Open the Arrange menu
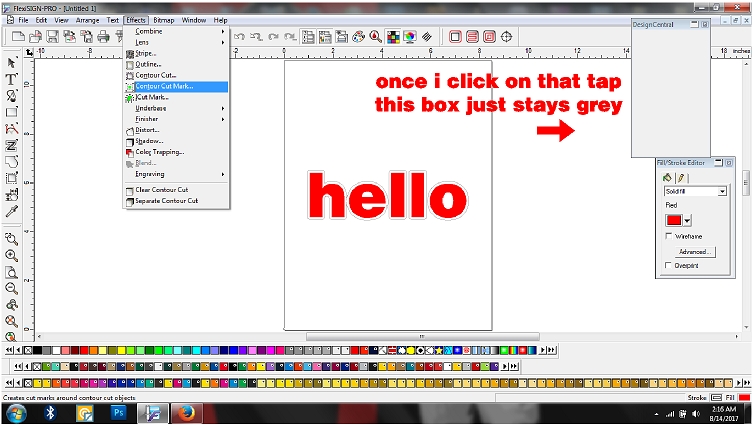This screenshot has height=426, width=754. (x=87, y=20)
